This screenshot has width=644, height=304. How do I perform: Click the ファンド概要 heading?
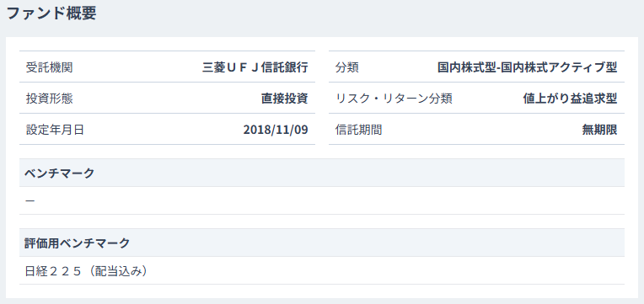[51, 13]
